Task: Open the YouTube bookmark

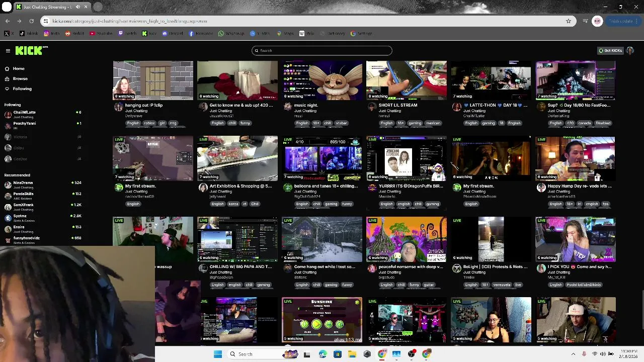Action: point(101,34)
